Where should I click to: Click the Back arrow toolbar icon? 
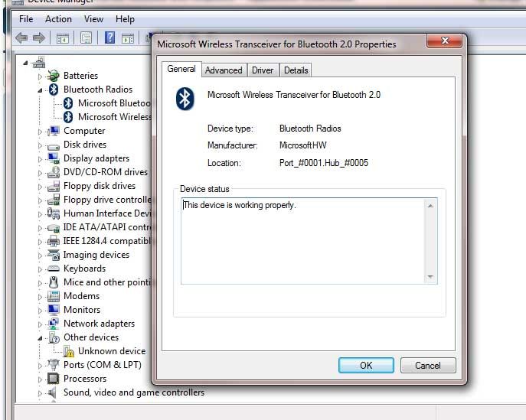(x=21, y=37)
